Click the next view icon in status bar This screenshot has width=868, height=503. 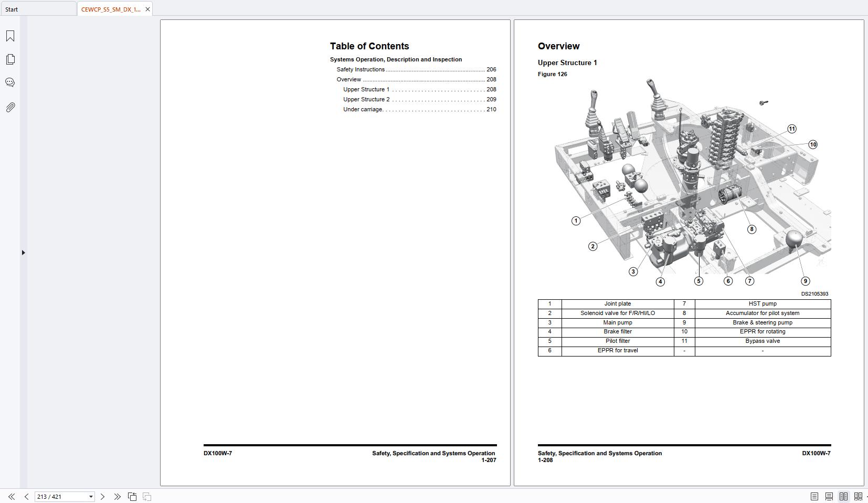pyautogui.click(x=147, y=497)
